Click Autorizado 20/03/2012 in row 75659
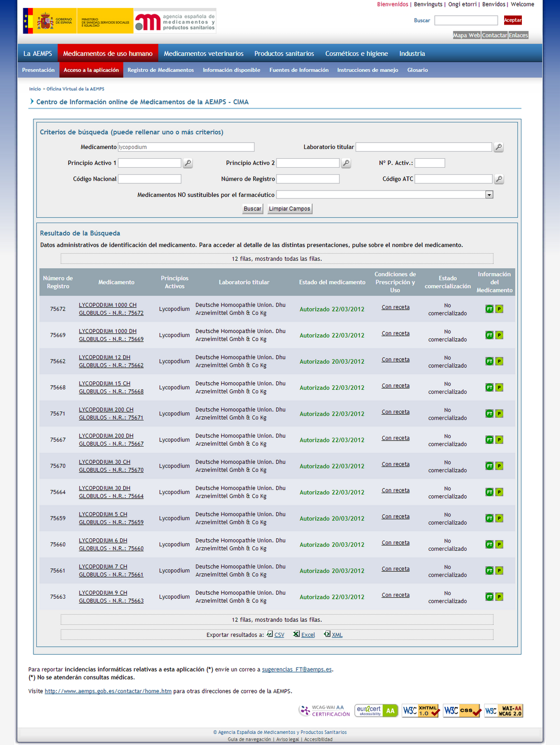This screenshot has height=745, width=560. point(332,518)
